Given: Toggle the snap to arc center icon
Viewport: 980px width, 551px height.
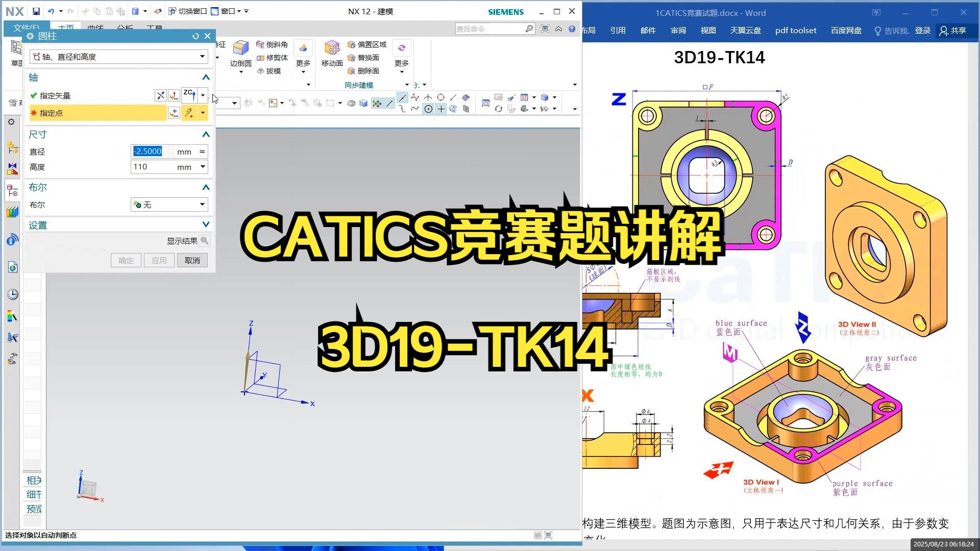Looking at the screenshot, I should click(428, 109).
